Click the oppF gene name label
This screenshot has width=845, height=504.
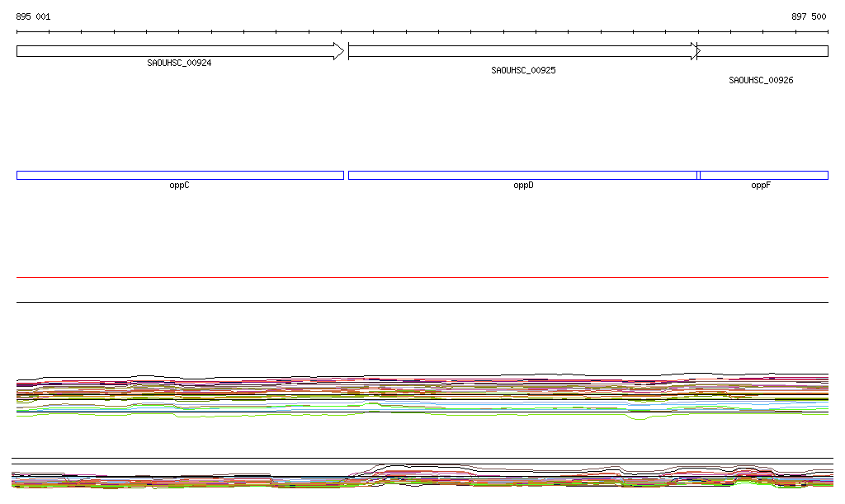coord(760,186)
